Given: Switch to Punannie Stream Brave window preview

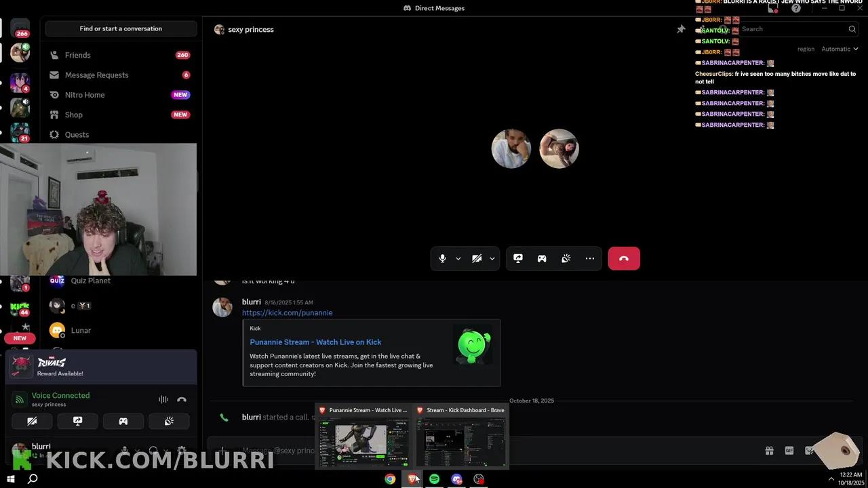Looking at the screenshot, I should coord(363,436).
